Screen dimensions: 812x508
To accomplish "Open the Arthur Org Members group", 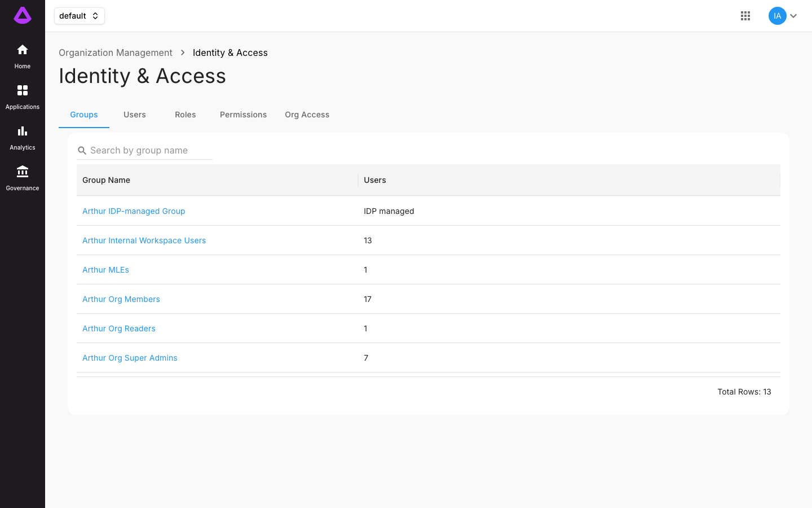I will [121, 299].
